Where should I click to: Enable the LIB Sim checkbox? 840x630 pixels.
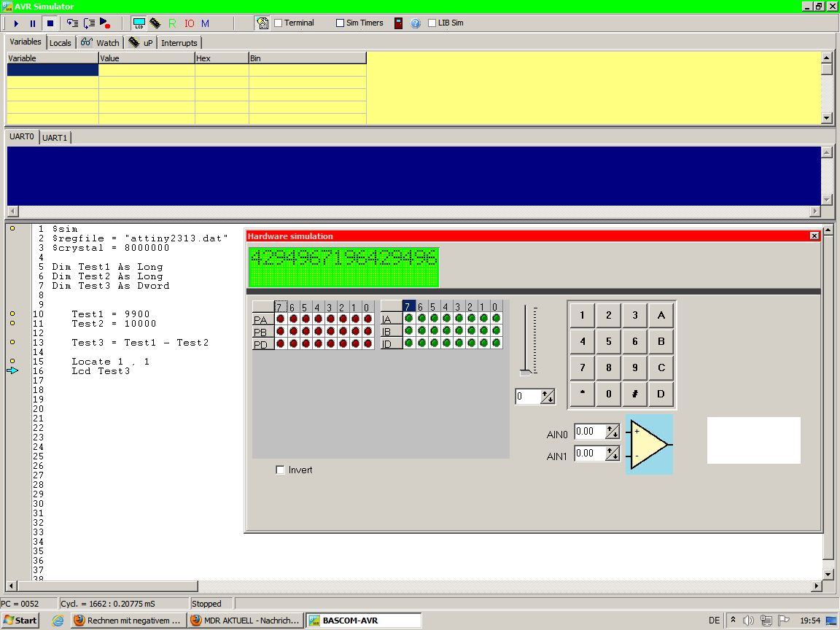432,23
